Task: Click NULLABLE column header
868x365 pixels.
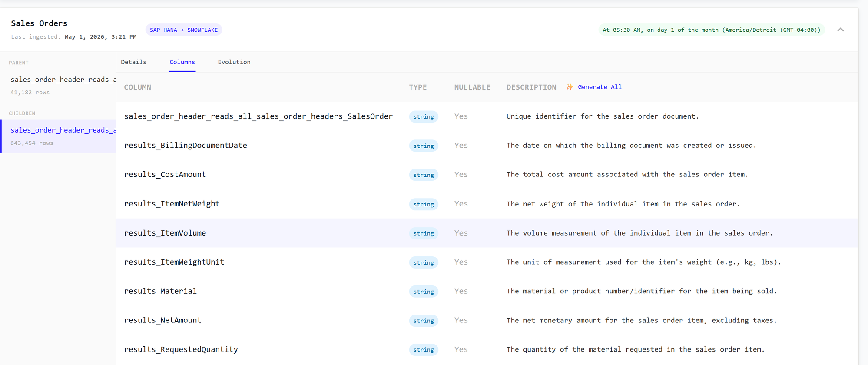Action: (472, 87)
